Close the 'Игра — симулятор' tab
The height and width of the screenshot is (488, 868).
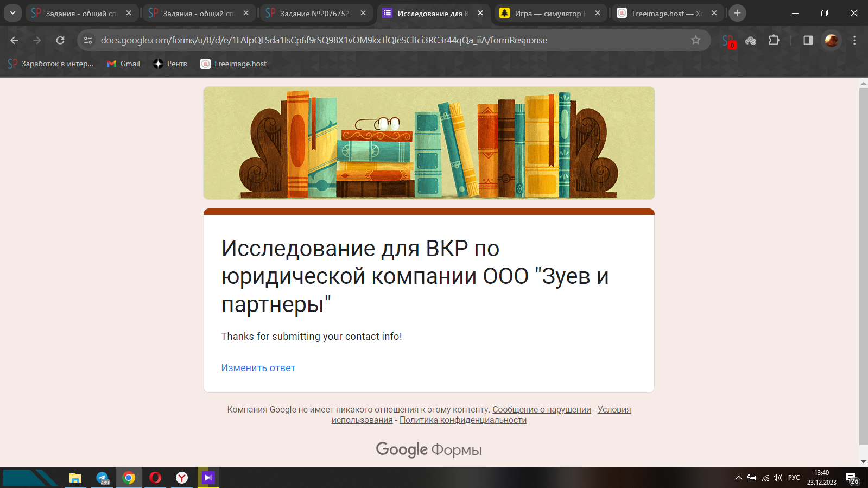[598, 13]
